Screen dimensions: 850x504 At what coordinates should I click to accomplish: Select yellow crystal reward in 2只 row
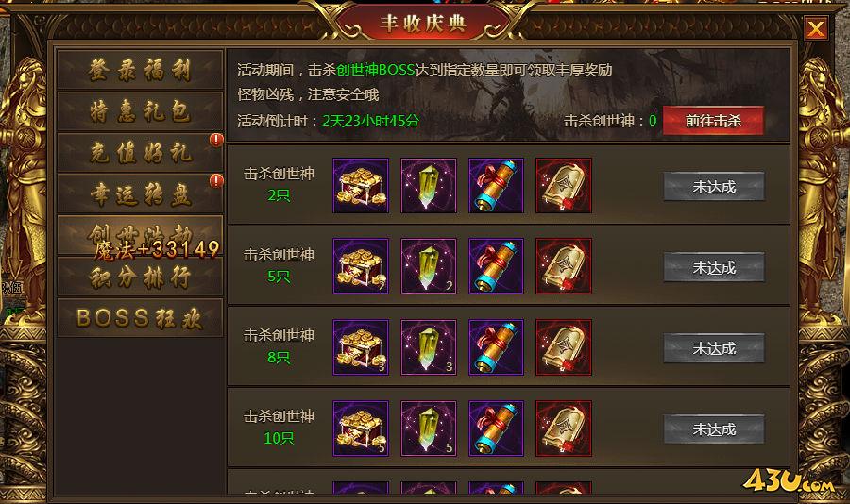[428, 185]
